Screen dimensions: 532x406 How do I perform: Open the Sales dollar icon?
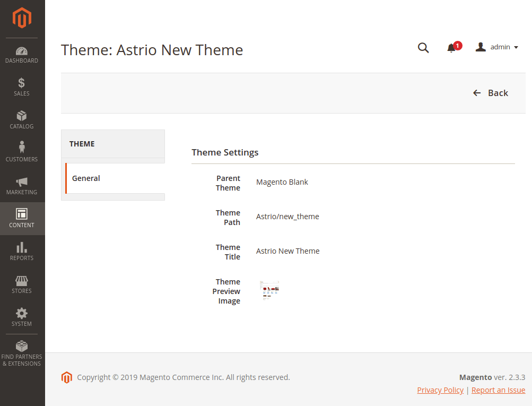tap(22, 83)
